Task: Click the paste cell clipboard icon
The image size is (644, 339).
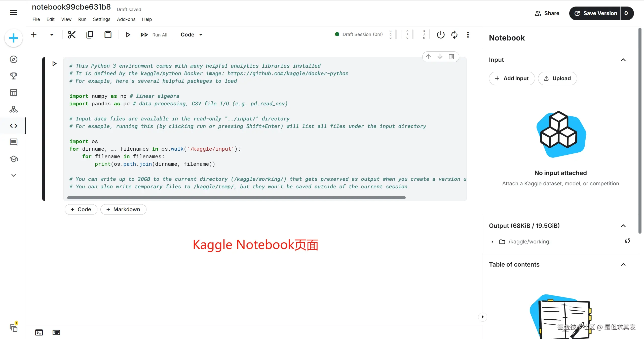Action: 108,35
